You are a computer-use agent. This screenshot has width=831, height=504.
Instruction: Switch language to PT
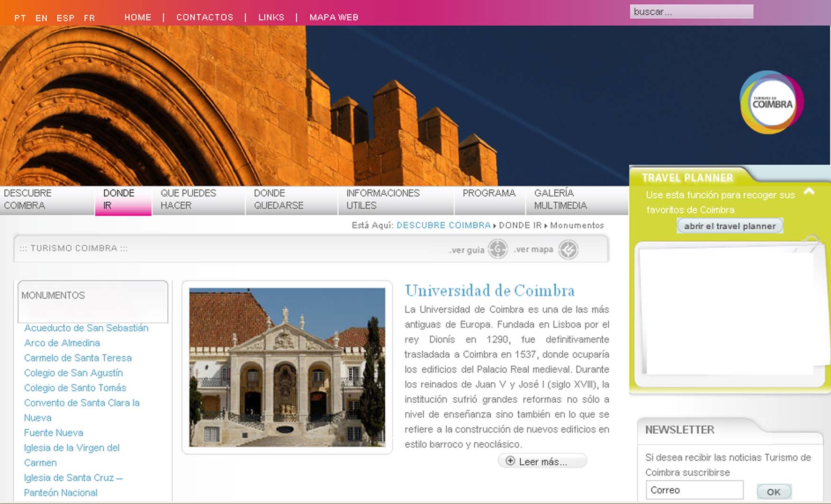click(20, 18)
